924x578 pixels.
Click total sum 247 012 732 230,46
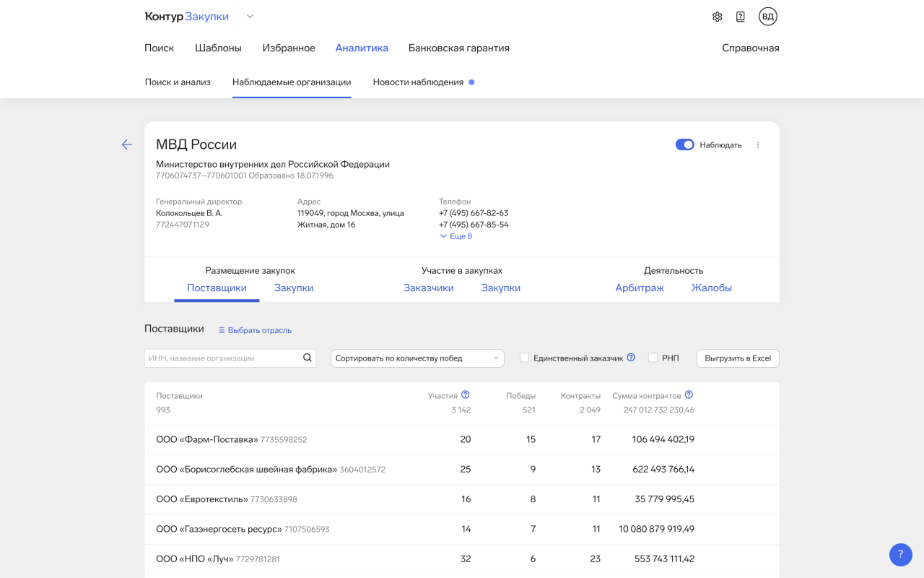(659, 410)
